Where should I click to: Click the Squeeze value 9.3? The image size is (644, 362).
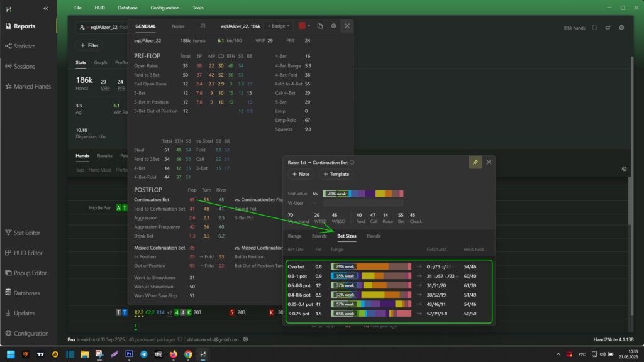click(308, 129)
